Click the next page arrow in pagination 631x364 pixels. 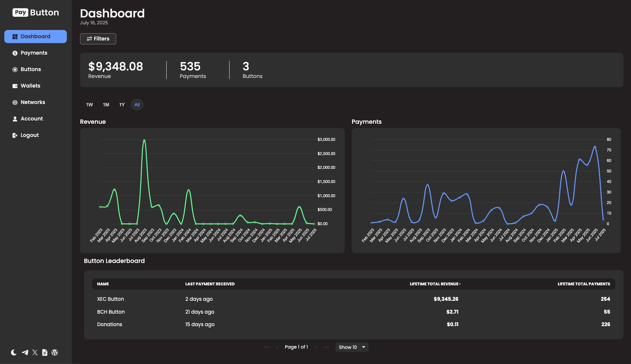click(x=315, y=347)
